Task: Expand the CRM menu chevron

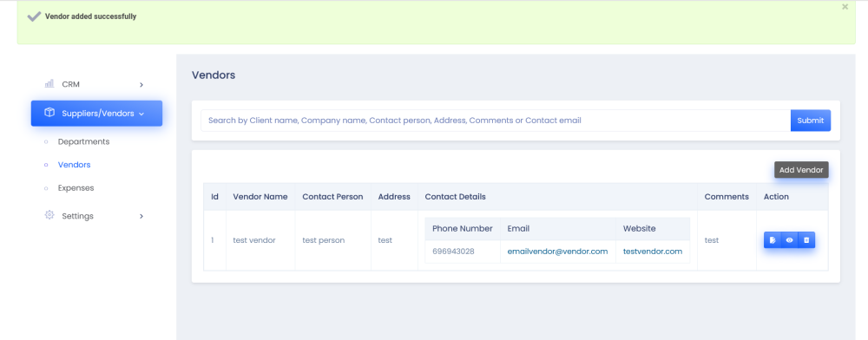Action: pyautogui.click(x=141, y=85)
